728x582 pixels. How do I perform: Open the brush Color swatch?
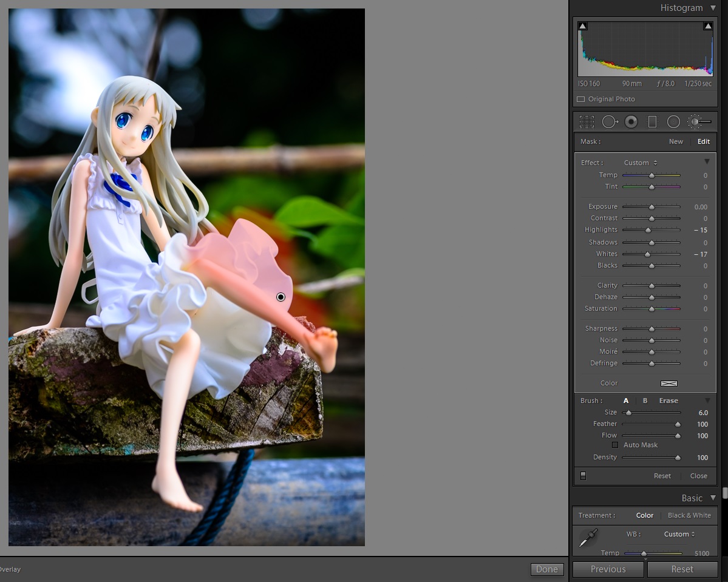(x=669, y=384)
